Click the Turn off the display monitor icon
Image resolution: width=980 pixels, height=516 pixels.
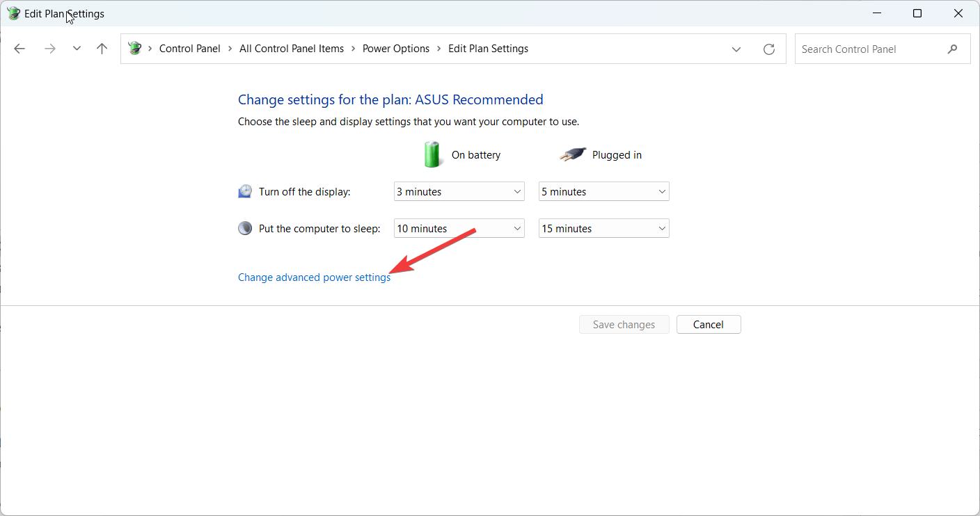(245, 191)
